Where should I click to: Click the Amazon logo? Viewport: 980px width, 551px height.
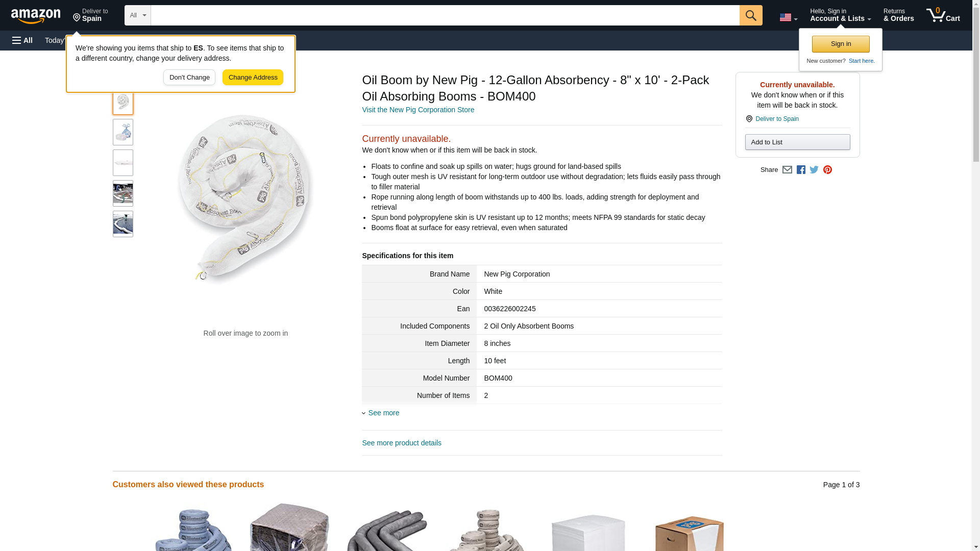(x=36, y=16)
